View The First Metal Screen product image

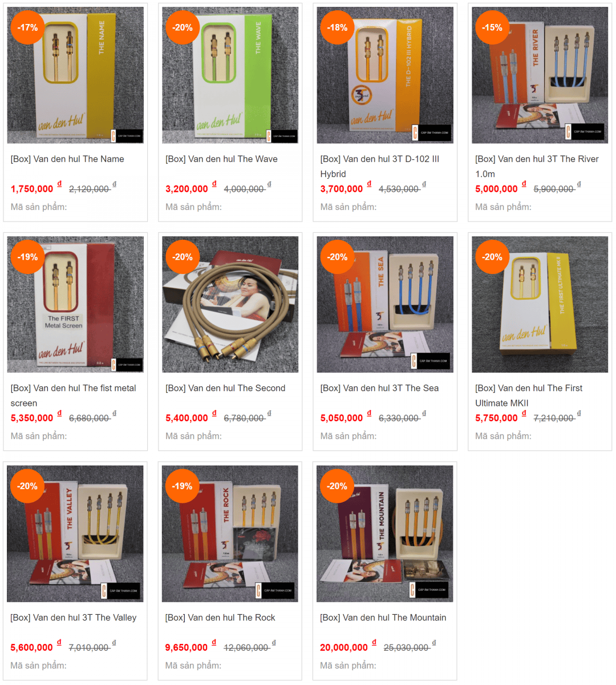click(x=75, y=304)
